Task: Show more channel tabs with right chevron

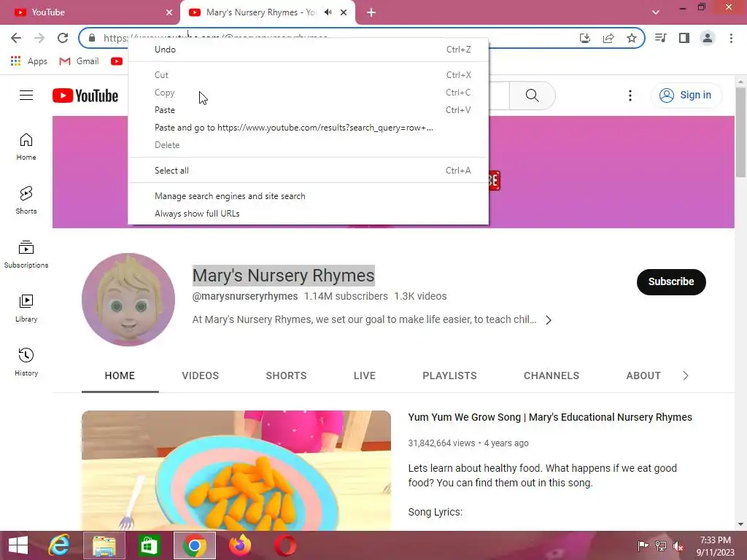Action: (686, 376)
